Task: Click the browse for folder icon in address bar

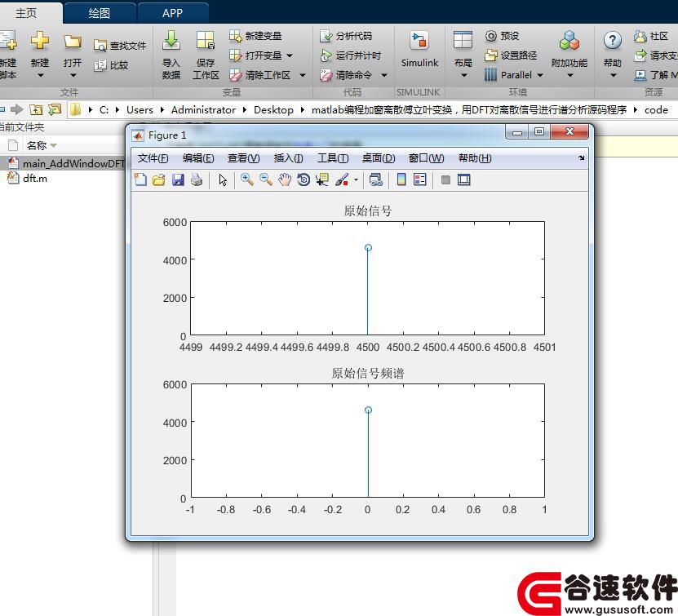Action: coord(55,110)
